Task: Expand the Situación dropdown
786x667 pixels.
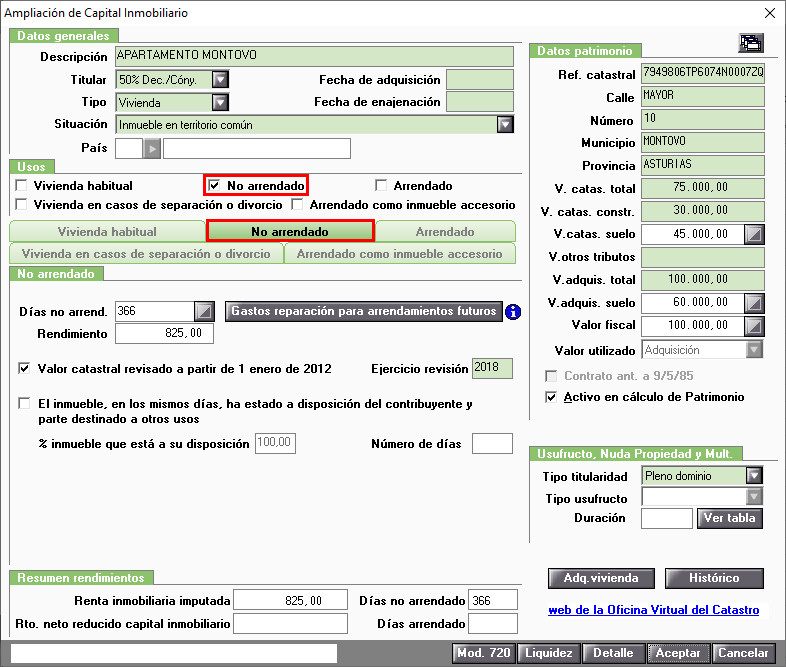Action: click(505, 124)
